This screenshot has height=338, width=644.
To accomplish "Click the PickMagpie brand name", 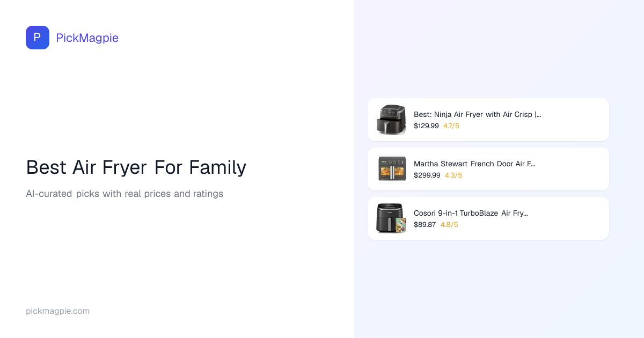I will pos(87,38).
